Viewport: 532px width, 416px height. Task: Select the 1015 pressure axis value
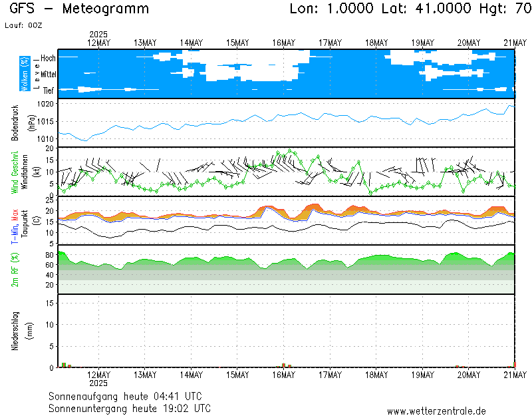(x=45, y=122)
